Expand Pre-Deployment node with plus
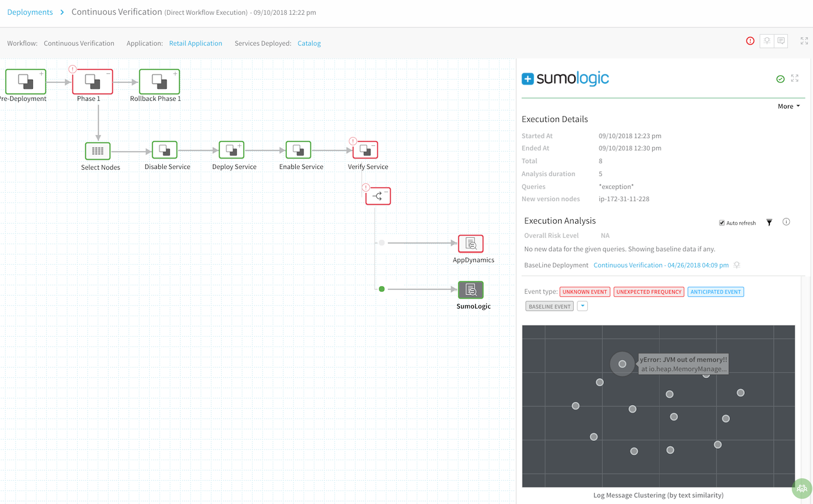The height and width of the screenshot is (504, 813). click(x=41, y=74)
